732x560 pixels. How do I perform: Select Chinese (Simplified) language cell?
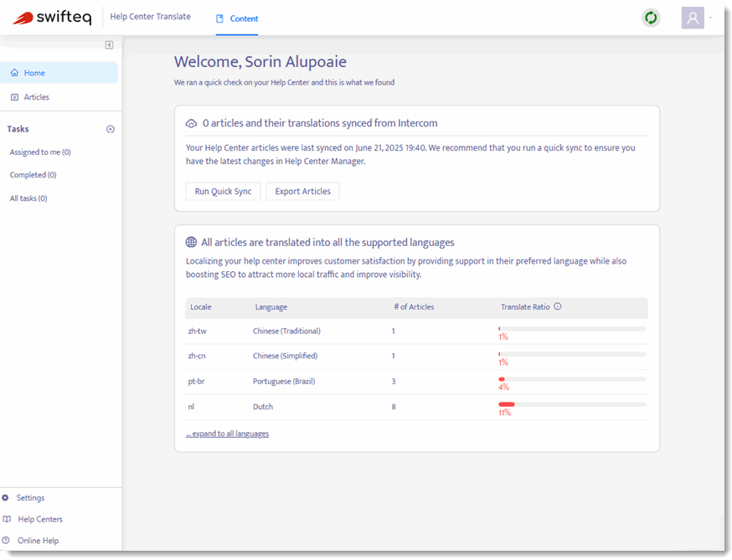point(286,356)
